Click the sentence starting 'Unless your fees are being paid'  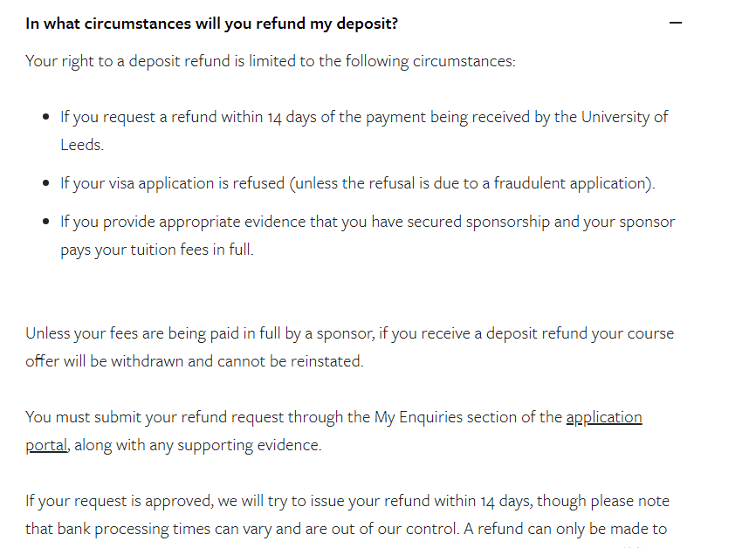349,347
